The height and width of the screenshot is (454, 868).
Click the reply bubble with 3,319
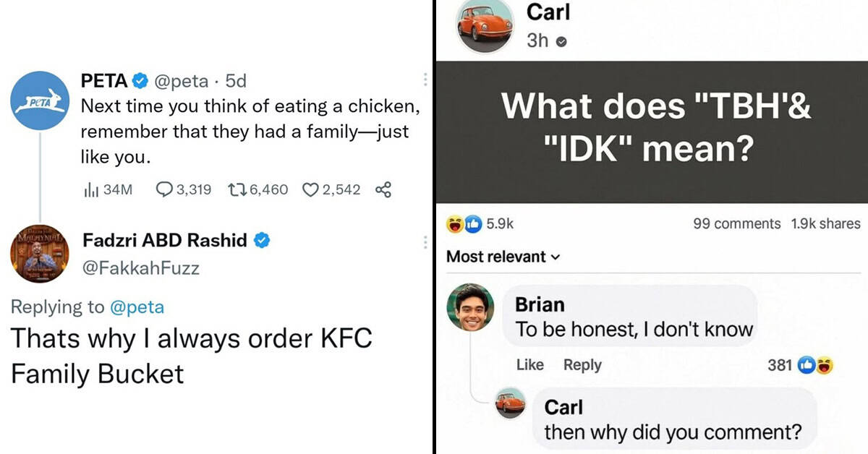(184, 189)
